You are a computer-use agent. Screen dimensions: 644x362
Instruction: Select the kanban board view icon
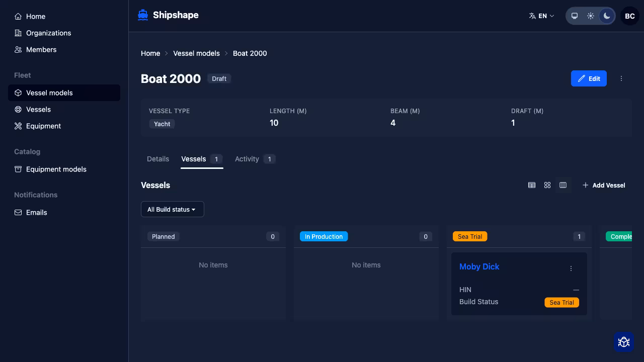(x=563, y=185)
